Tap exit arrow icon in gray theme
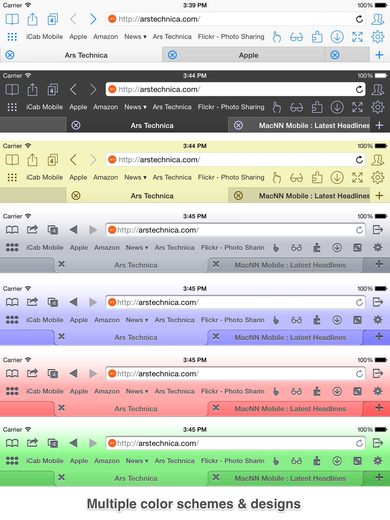Screen dimensions: 390x520 tap(378, 230)
